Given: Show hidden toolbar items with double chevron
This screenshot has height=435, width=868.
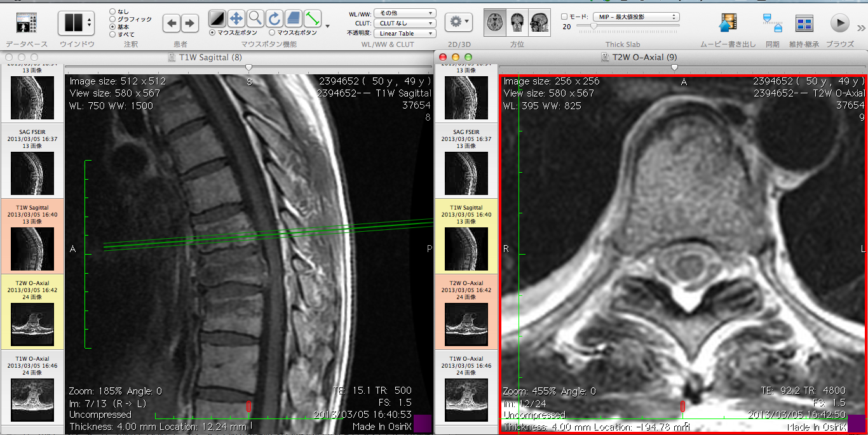Looking at the screenshot, I should [862, 27].
